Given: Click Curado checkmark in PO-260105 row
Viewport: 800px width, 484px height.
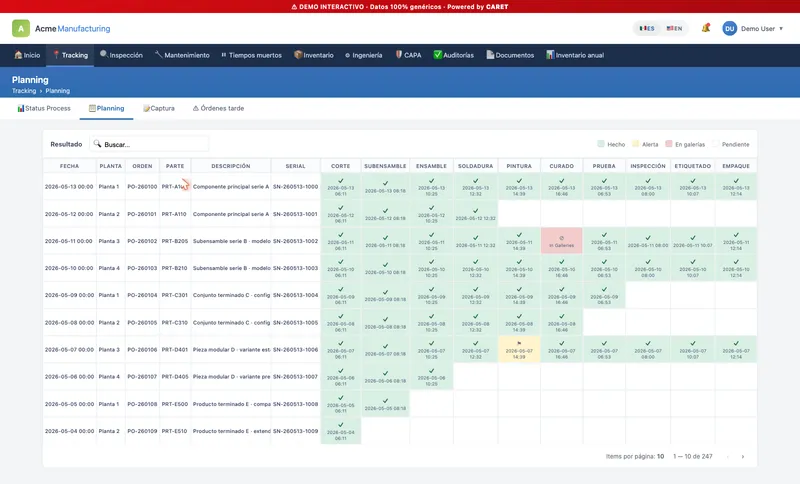Looking at the screenshot, I should (x=561, y=316).
